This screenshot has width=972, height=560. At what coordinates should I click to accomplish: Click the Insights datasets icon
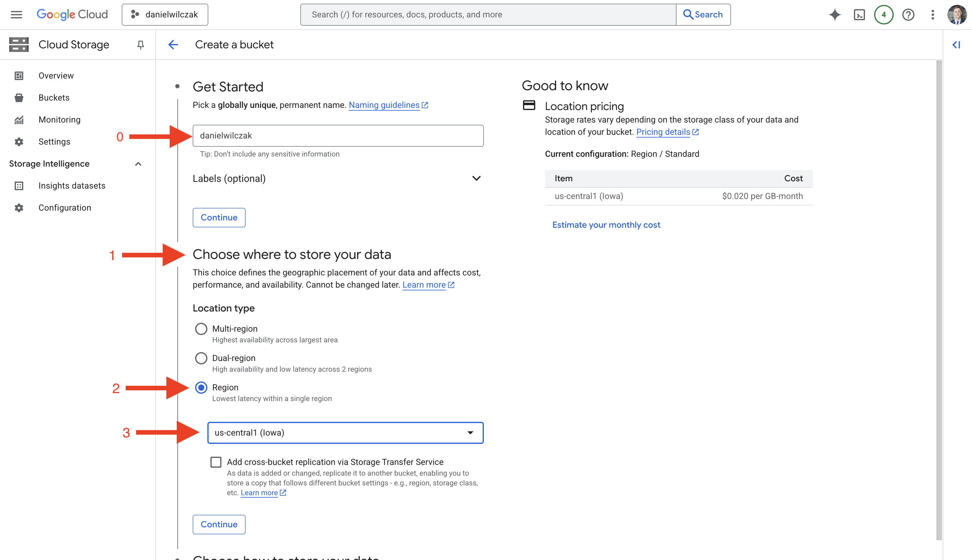click(19, 186)
